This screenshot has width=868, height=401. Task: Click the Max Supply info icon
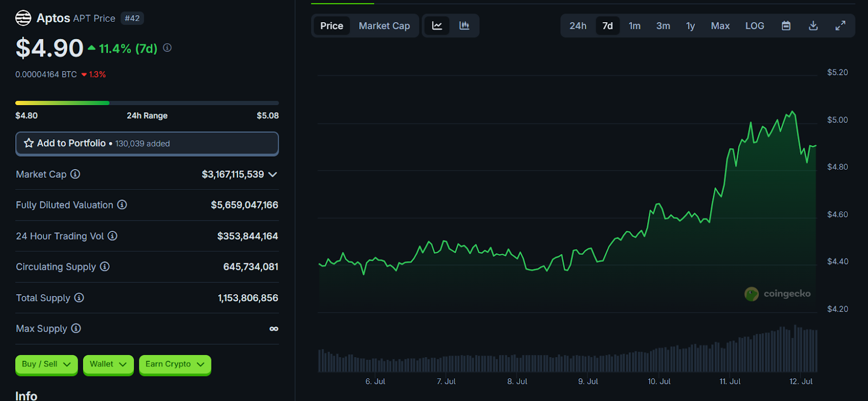(76, 328)
